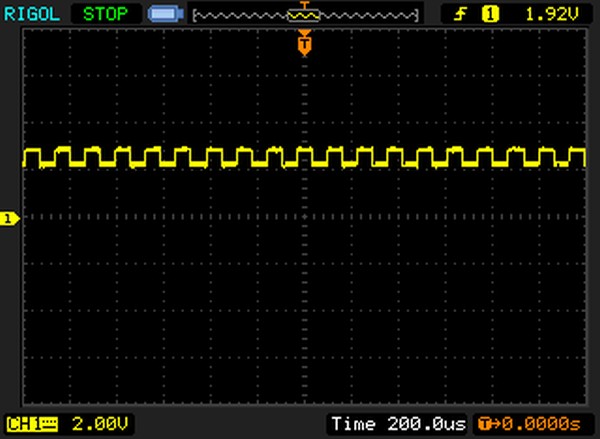
Task: Open the Time 200.0us timebase setting
Action: [x=397, y=424]
